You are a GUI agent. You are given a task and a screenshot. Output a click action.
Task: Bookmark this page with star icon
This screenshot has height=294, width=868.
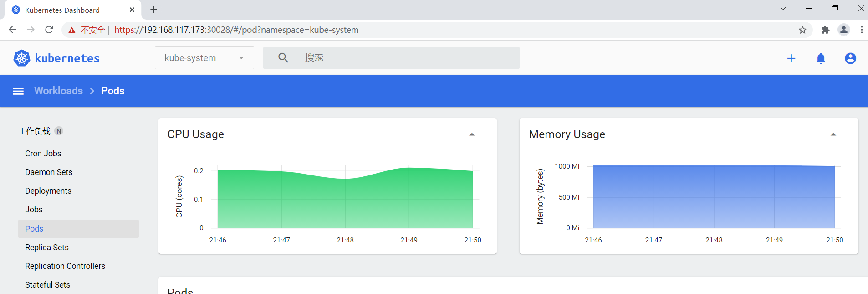(x=802, y=30)
